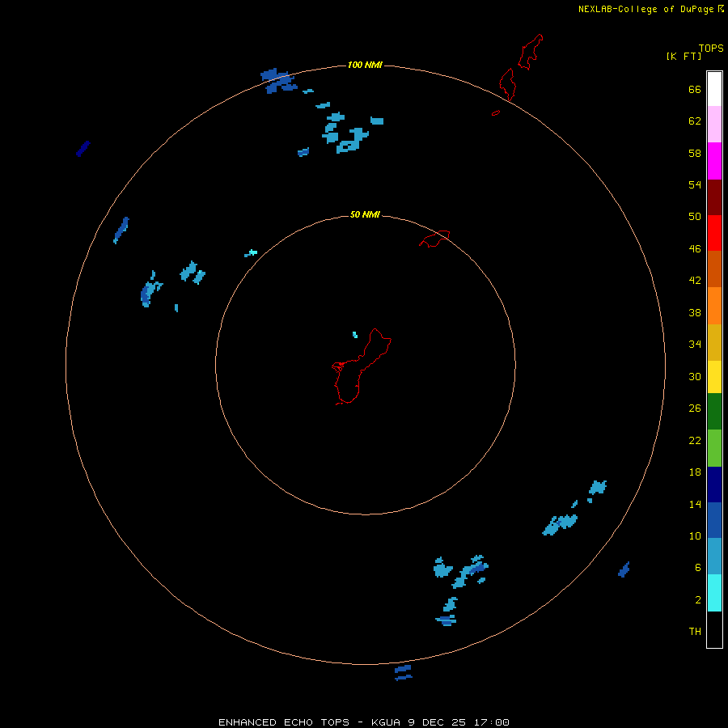Select the cyan legend band above 2
The image size is (728, 728).
click(x=714, y=593)
